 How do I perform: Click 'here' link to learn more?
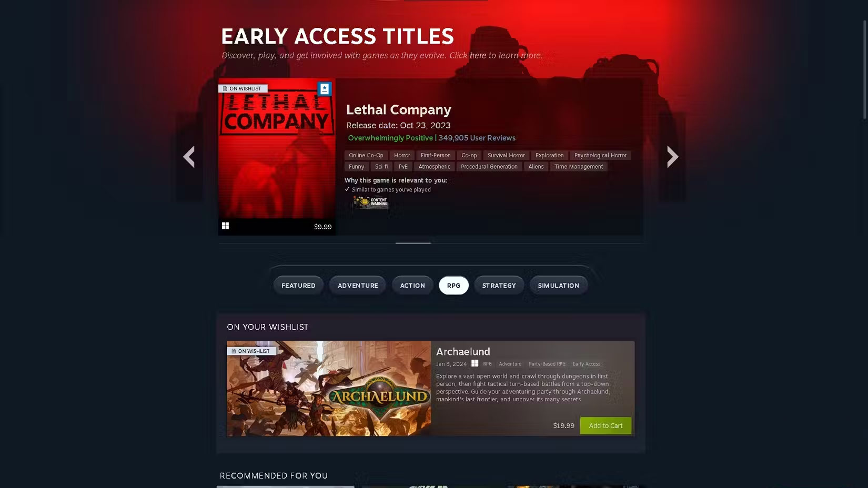(x=478, y=55)
